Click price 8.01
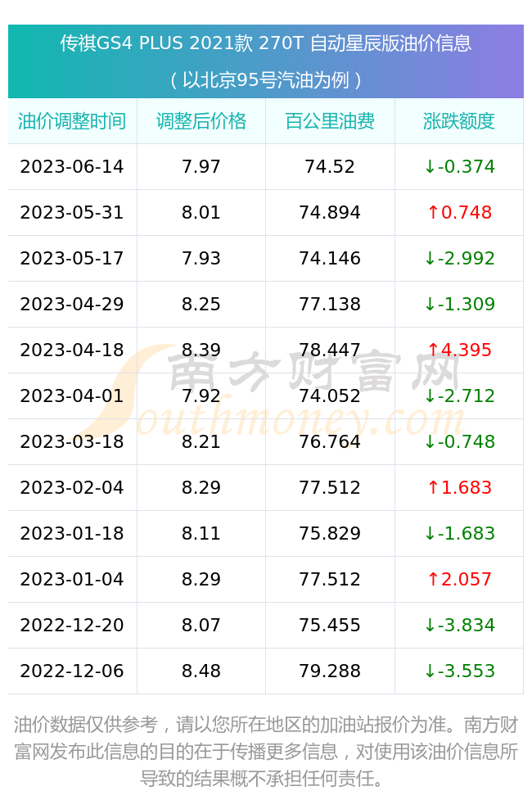The width and height of the screenshot is (532, 800). pos(201,212)
